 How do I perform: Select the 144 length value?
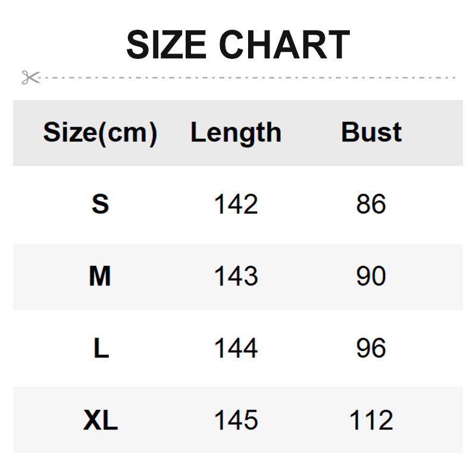(x=236, y=349)
